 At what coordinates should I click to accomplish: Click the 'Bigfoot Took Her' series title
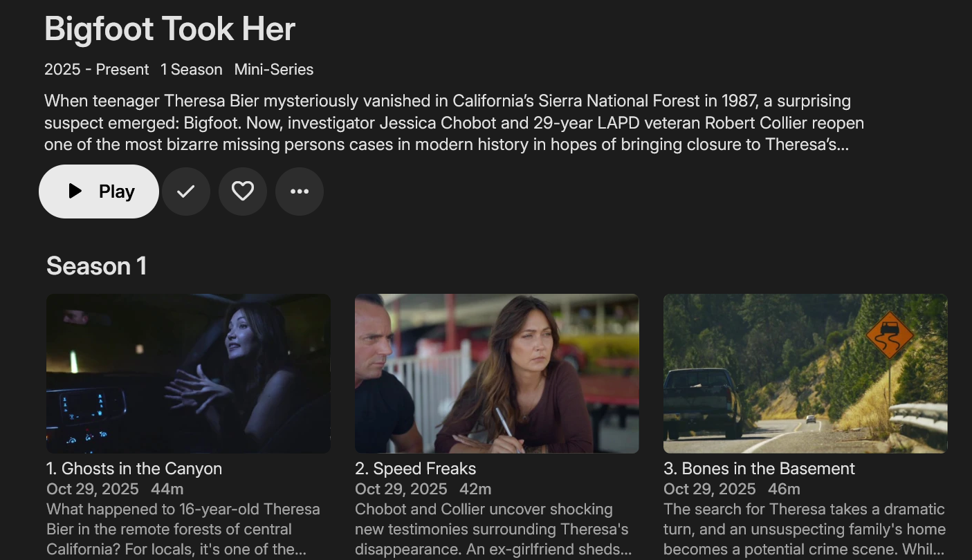coord(170,29)
